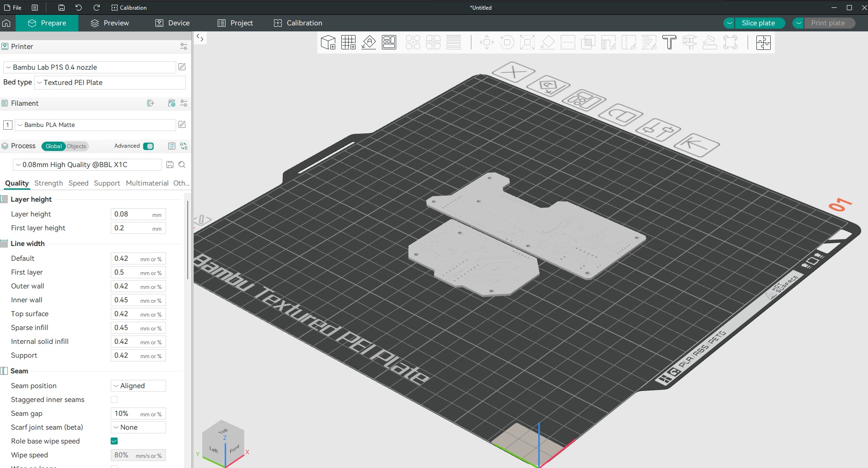Select the Lay on face tool

(547, 42)
